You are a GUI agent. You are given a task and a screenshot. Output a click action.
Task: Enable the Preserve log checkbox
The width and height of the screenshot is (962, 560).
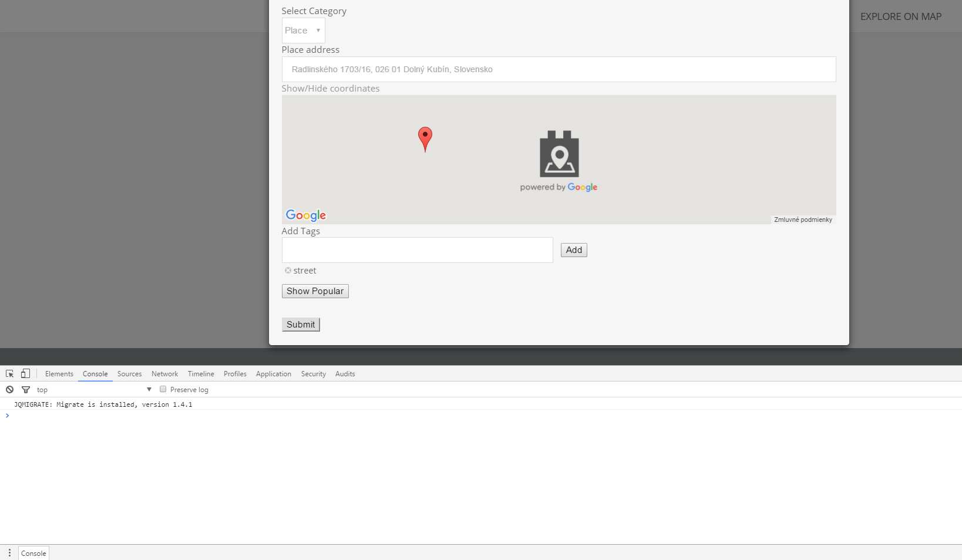(163, 389)
